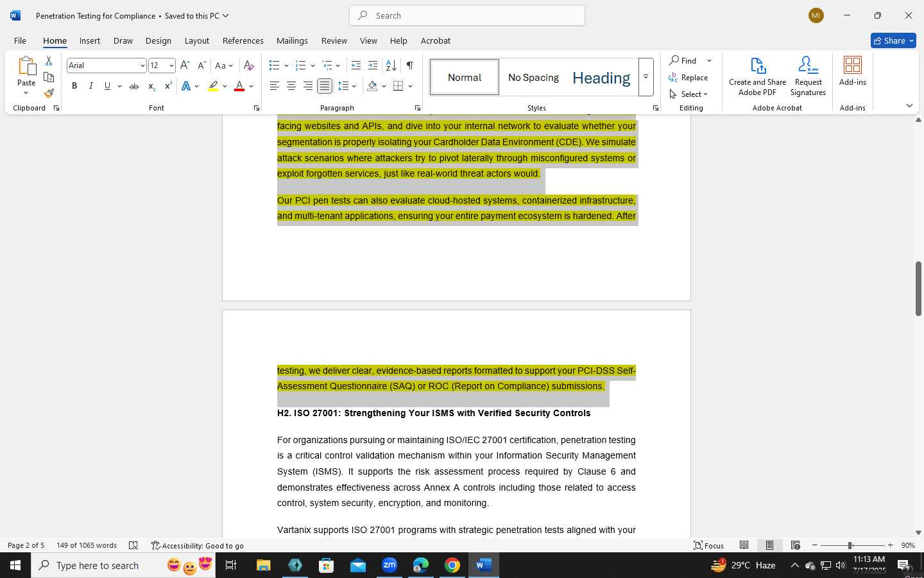924x578 pixels.
Task: Expand the Paste options arrow
Action: (x=26, y=92)
